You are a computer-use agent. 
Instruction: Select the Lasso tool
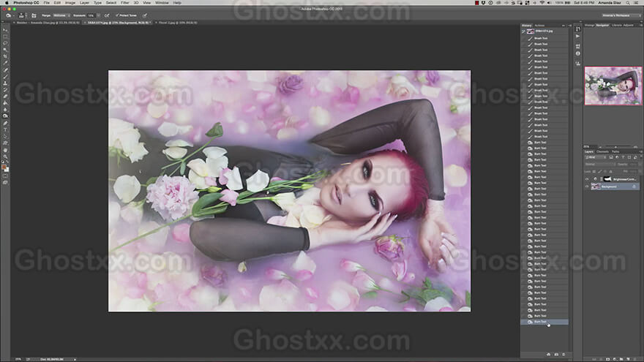[x=5, y=43]
